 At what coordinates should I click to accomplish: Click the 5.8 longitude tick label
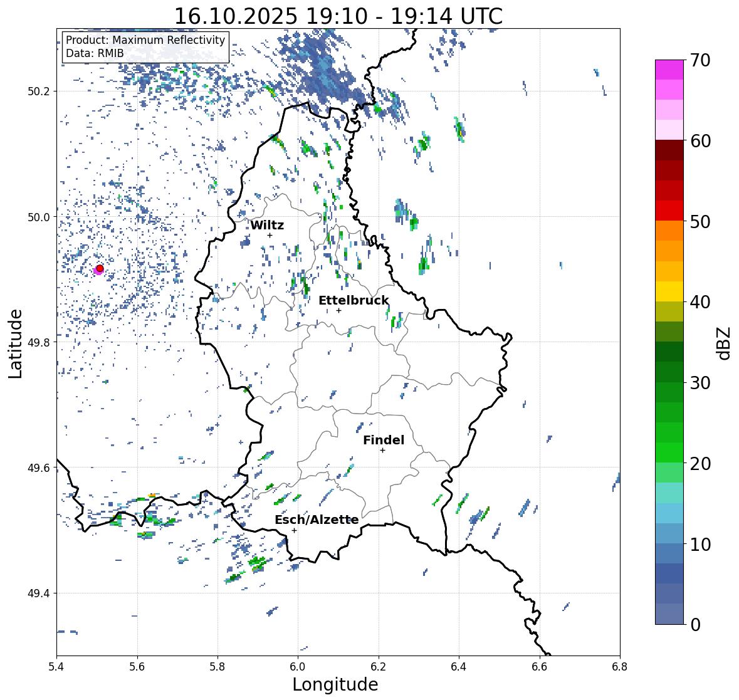pyautogui.click(x=218, y=666)
